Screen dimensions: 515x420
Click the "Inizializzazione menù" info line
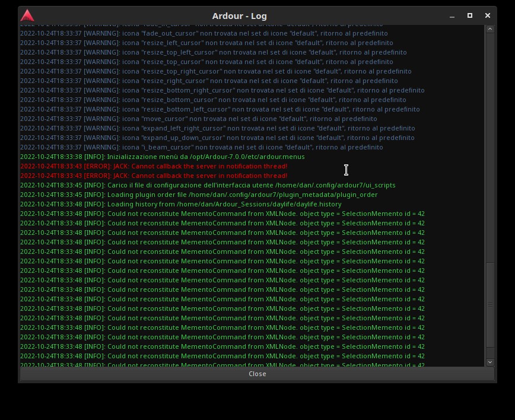point(162,157)
